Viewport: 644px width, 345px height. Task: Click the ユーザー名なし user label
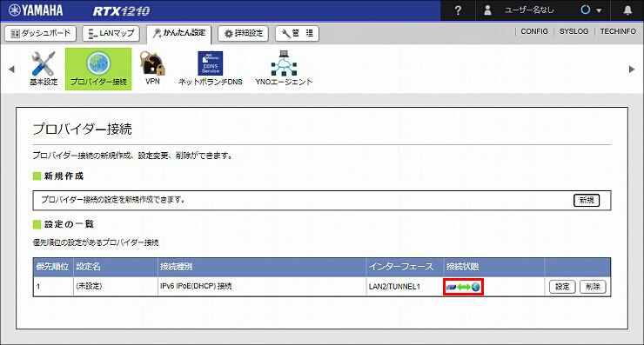(529, 10)
